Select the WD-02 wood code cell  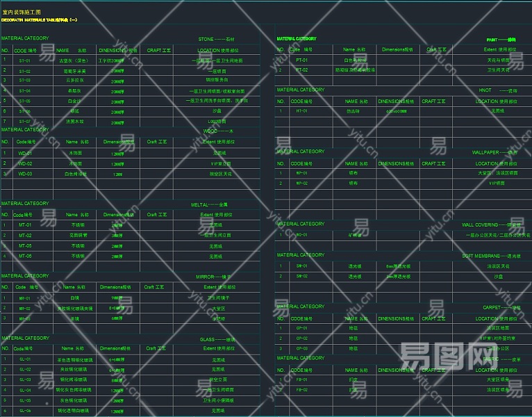tap(25, 163)
